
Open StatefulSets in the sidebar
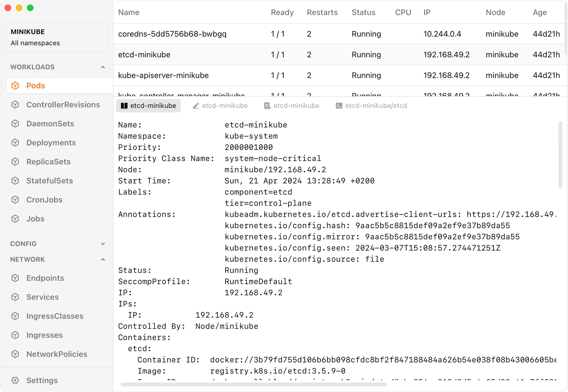[50, 181]
